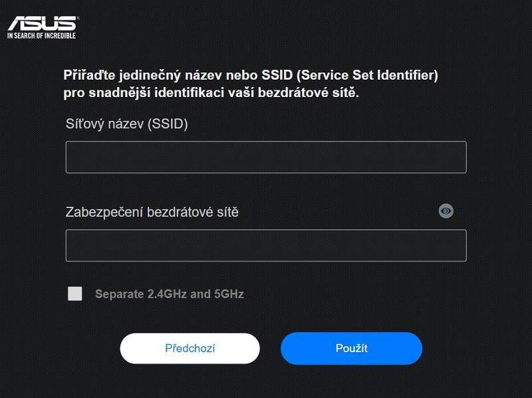Click the 'Síťový název (SSID)' label
The height and width of the screenshot is (398, 532).
126,124
